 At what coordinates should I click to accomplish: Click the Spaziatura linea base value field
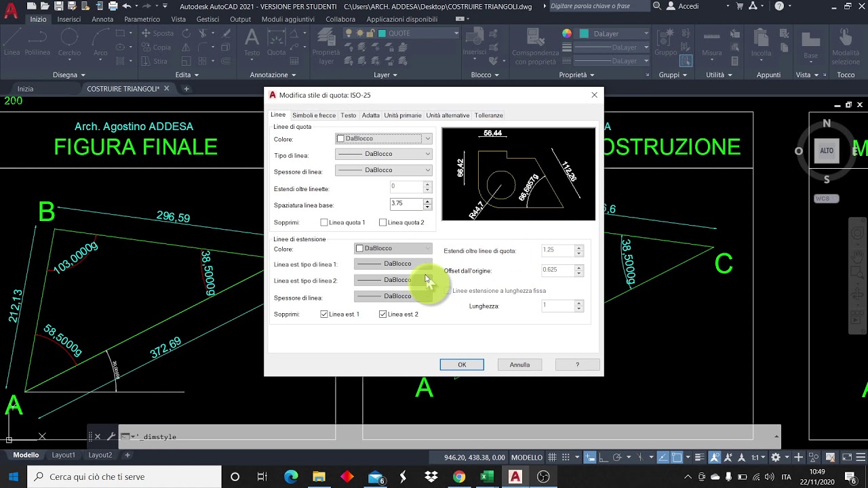click(406, 203)
